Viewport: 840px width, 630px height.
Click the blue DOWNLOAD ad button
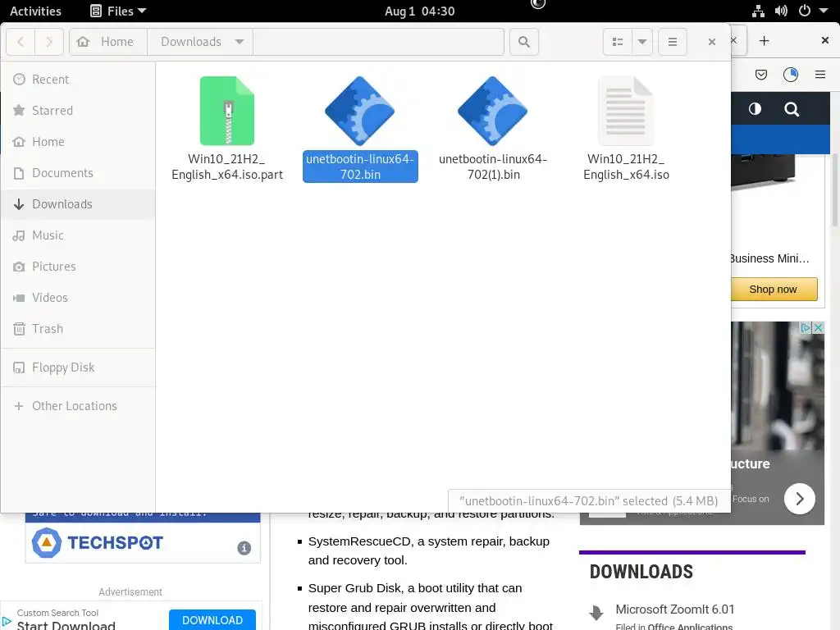212,620
